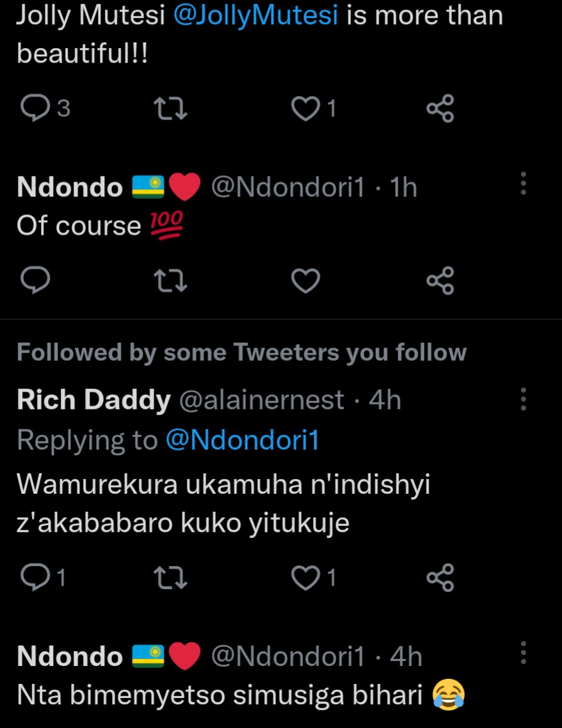Viewport: 562px width, 728px height.
Task: Open Ndondo's "Nta bimemyetso" tweet text
Action: click(x=220, y=696)
